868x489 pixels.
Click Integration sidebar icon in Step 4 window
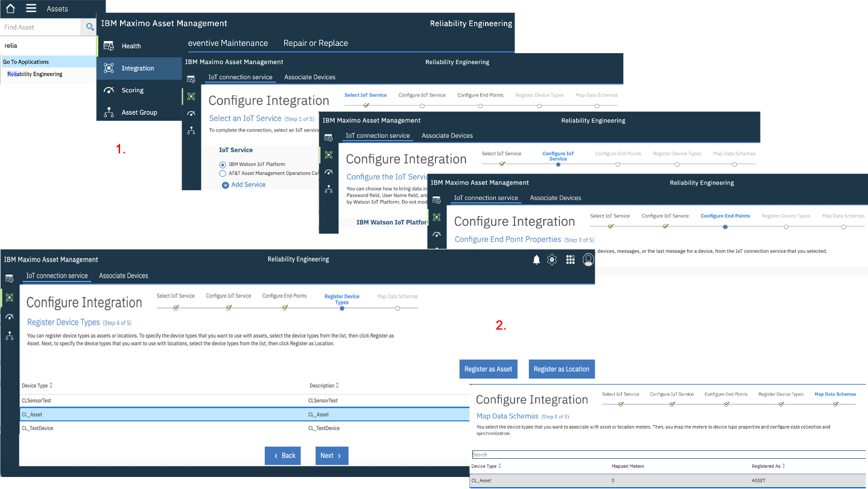click(9, 298)
